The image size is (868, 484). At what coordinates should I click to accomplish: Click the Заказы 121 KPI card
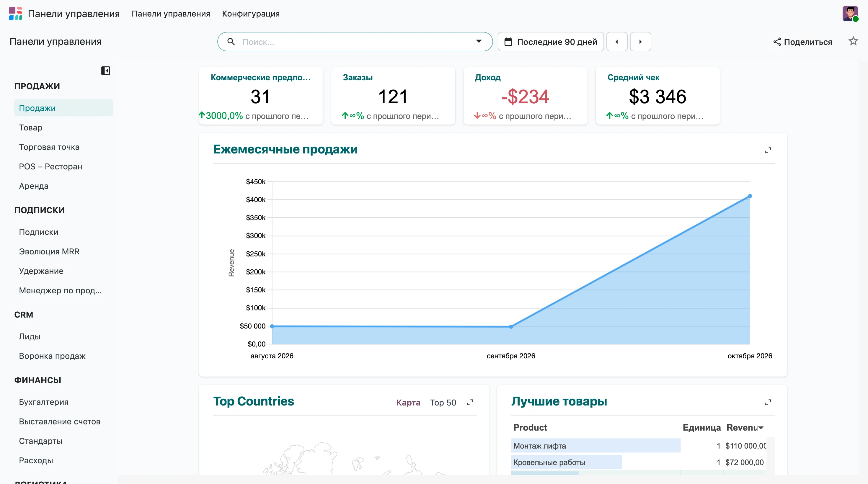(393, 96)
